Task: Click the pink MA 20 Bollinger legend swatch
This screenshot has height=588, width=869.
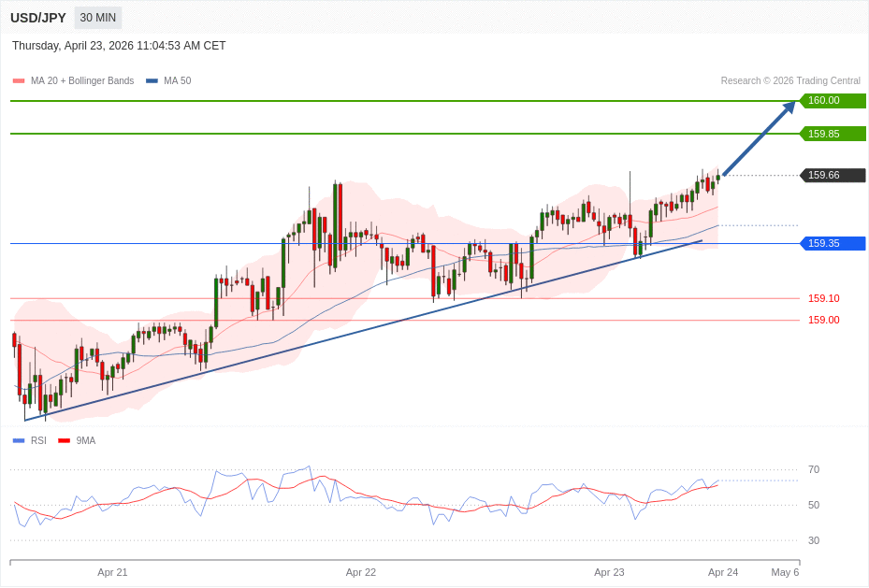Action: 19,81
